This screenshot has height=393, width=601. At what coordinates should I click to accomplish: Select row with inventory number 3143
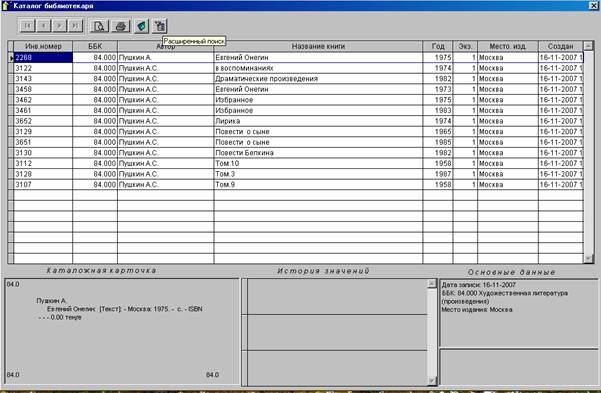295,79
